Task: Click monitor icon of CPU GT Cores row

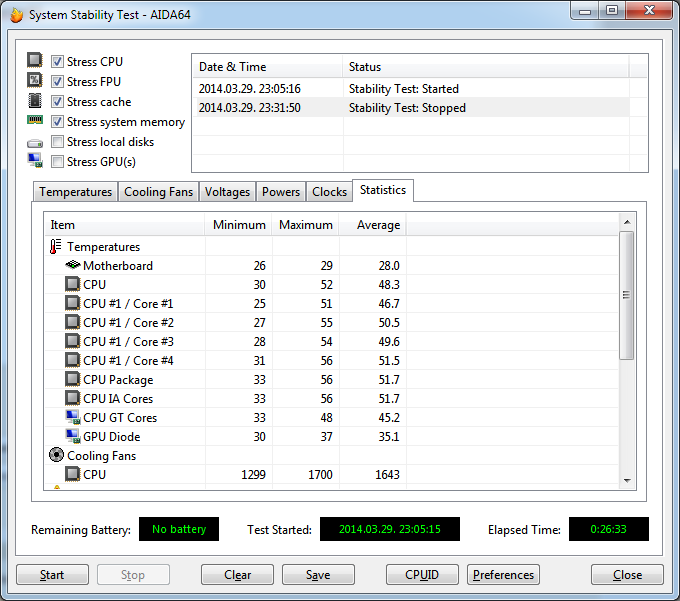Action: click(73, 417)
